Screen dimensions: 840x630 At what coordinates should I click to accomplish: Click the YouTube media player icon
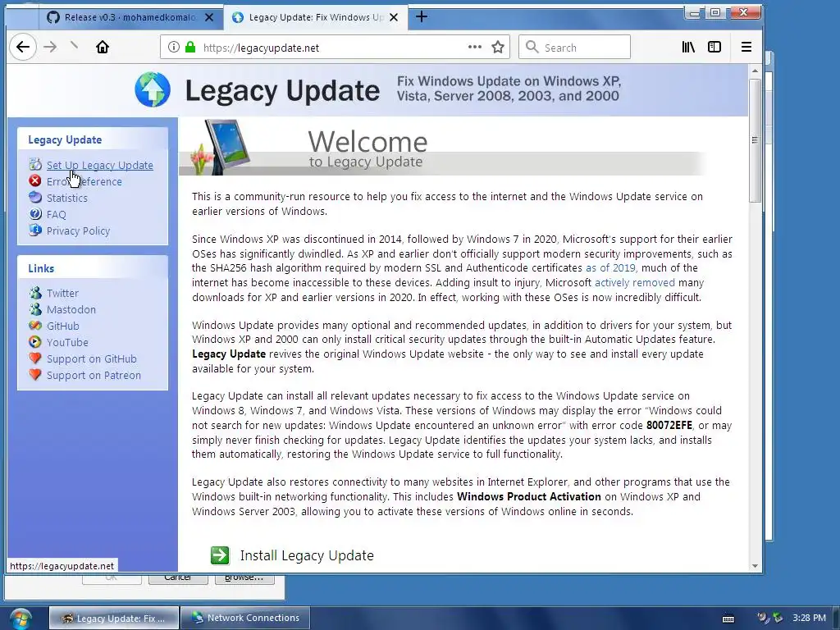pos(35,342)
